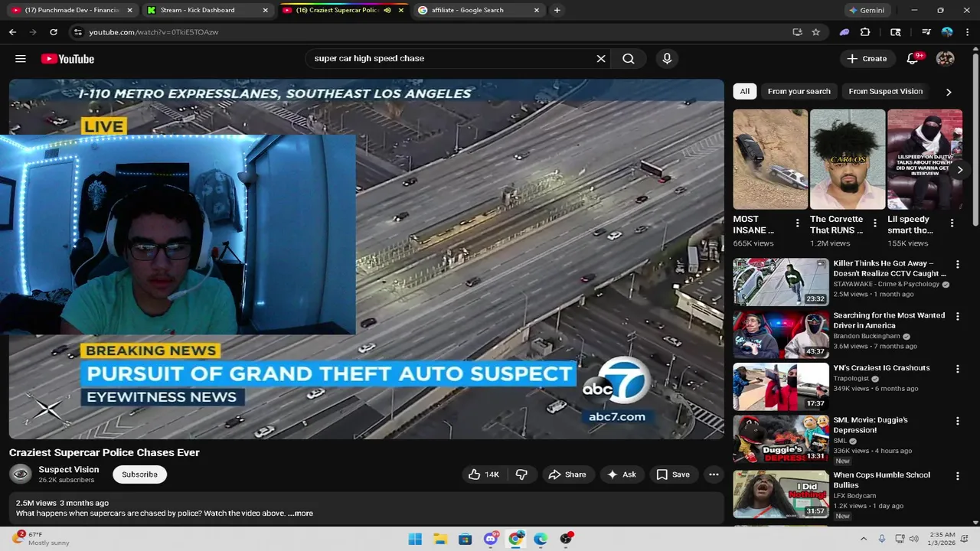Image resolution: width=980 pixels, height=551 pixels.
Task: Open options for Killer Thinks He Got Away video
Action: [x=957, y=264]
